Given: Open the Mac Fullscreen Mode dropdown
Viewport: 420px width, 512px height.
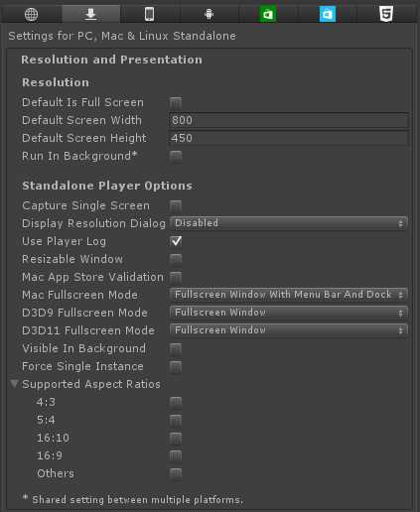Looking at the screenshot, I should coord(288,295).
